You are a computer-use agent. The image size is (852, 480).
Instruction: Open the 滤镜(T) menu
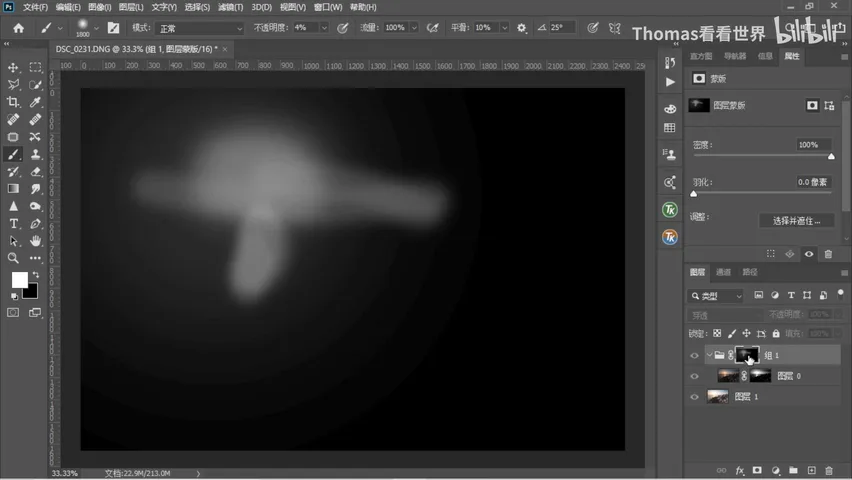[230, 7]
